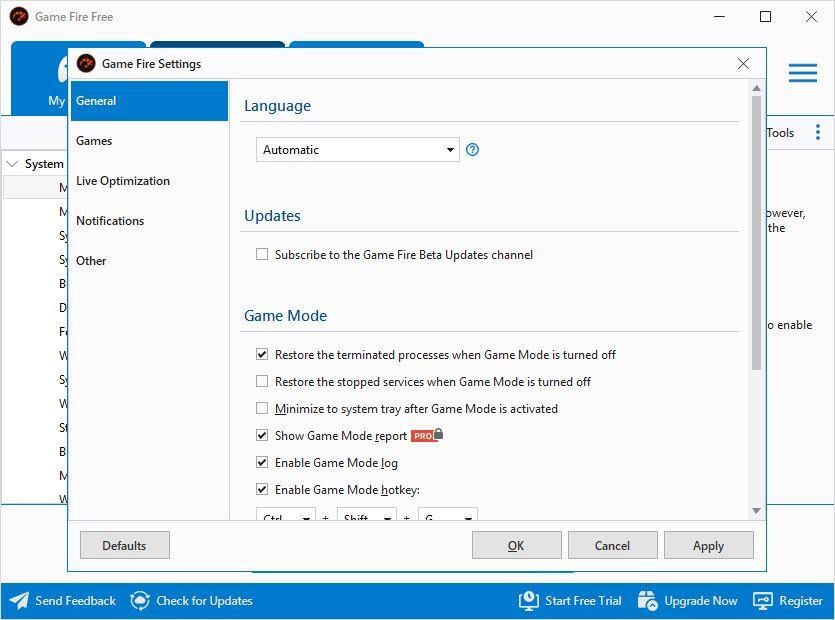
Task: Click the Check for Updates link
Action: pyautogui.click(x=204, y=601)
